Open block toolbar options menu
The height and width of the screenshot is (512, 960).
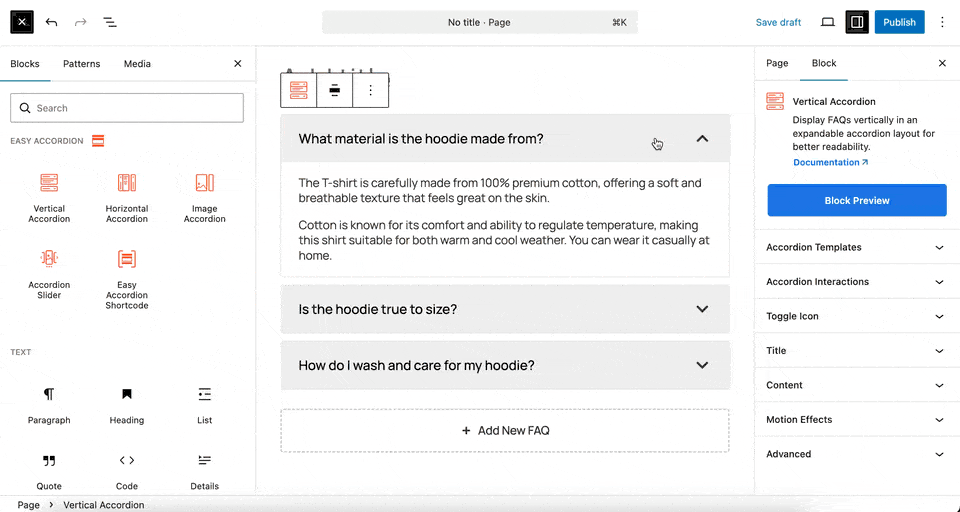[370, 90]
